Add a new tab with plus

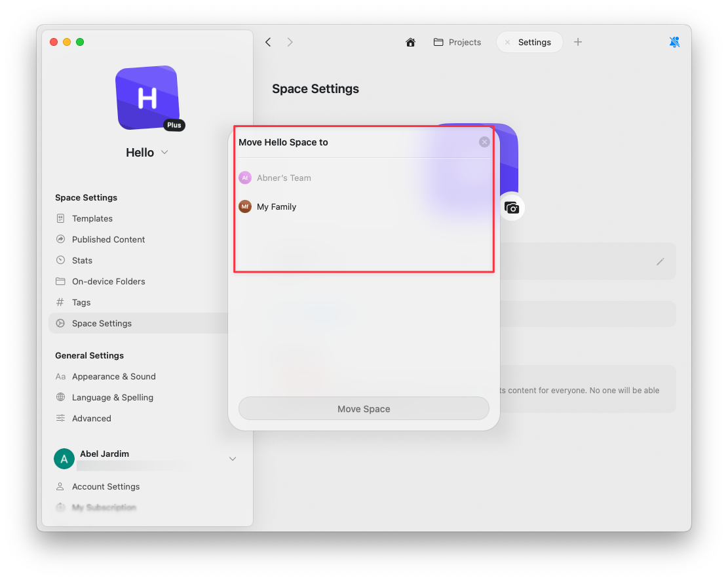pyautogui.click(x=577, y=42)
